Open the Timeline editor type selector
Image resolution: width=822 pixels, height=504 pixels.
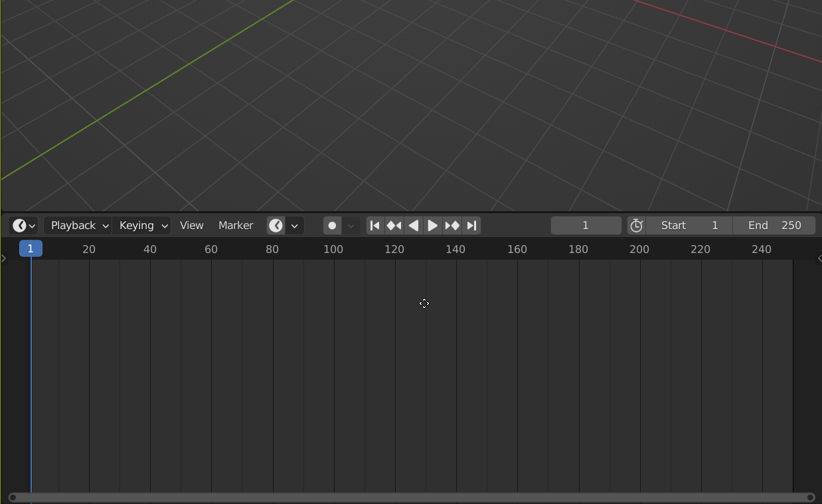[x=23, y=226]
